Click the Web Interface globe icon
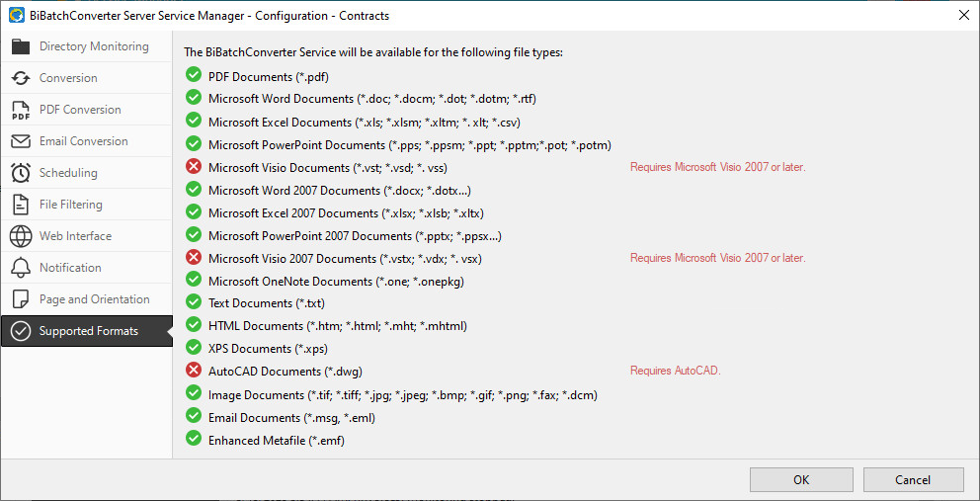980x501 pixels. (22, 236)
